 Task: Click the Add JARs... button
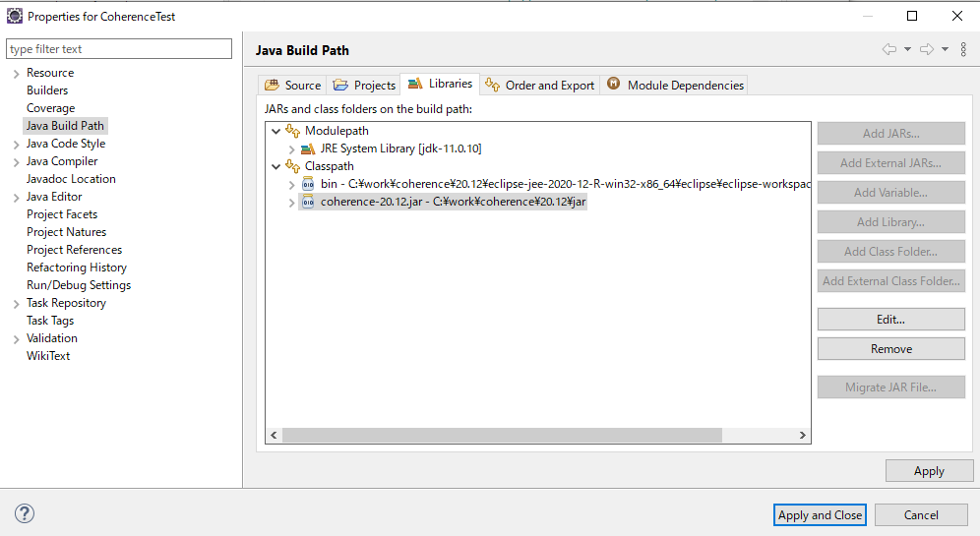(x=890, y=133)
